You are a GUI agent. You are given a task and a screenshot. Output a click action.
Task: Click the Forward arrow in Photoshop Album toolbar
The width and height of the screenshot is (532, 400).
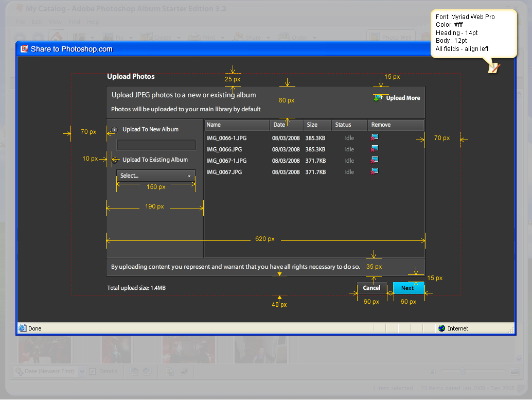tap(38, 38)
